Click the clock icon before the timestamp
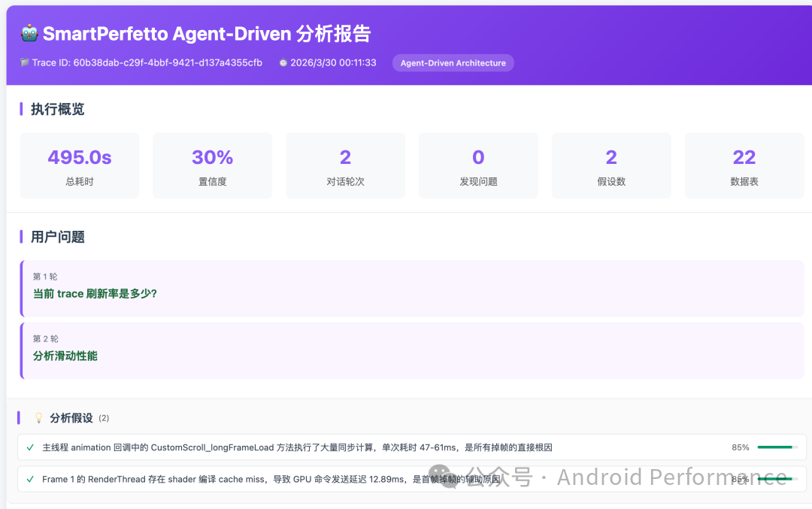This screenshot has width=812, height=509. (283, 62)
